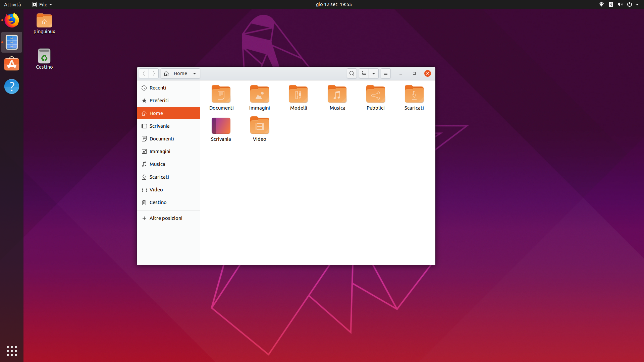644x362 pixels.
Task: Open the Musica folder icon
Action: [337, 94]
